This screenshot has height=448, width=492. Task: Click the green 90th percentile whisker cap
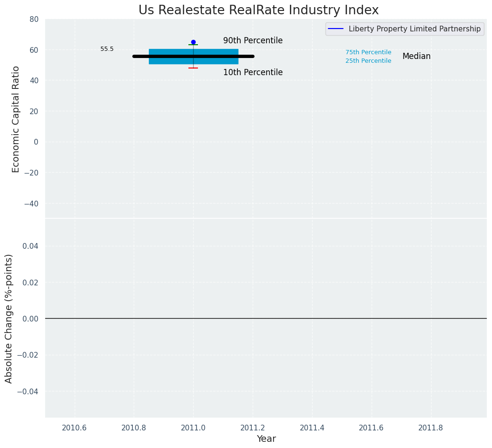(193, 45)
